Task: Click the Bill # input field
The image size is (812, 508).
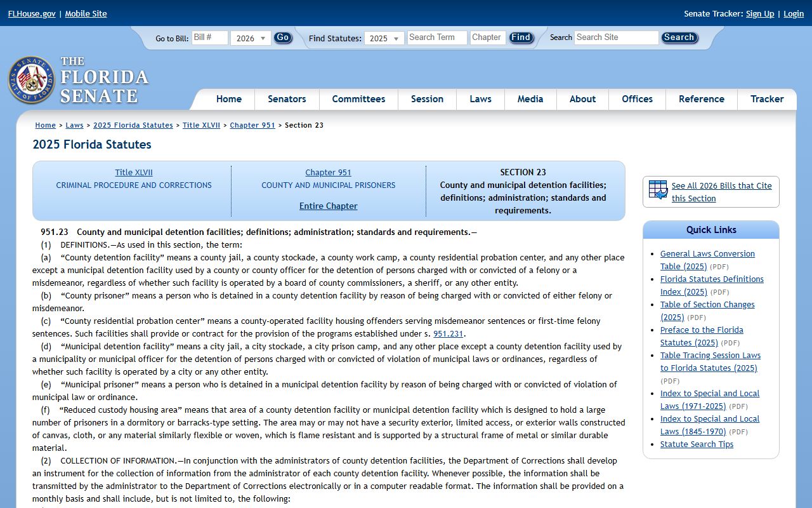Action: click(209, 37)
